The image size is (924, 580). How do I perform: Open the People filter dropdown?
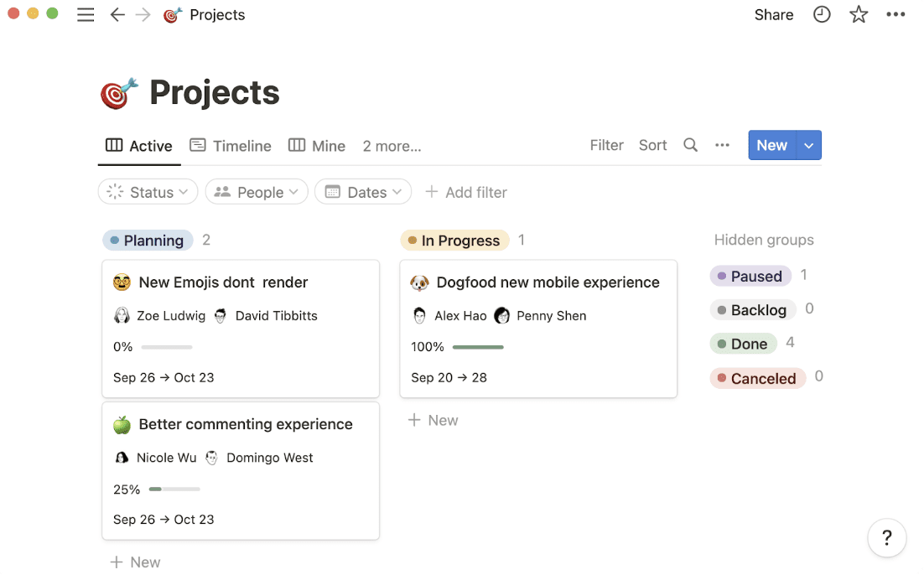pyautogui.click(x=257, y=192)
